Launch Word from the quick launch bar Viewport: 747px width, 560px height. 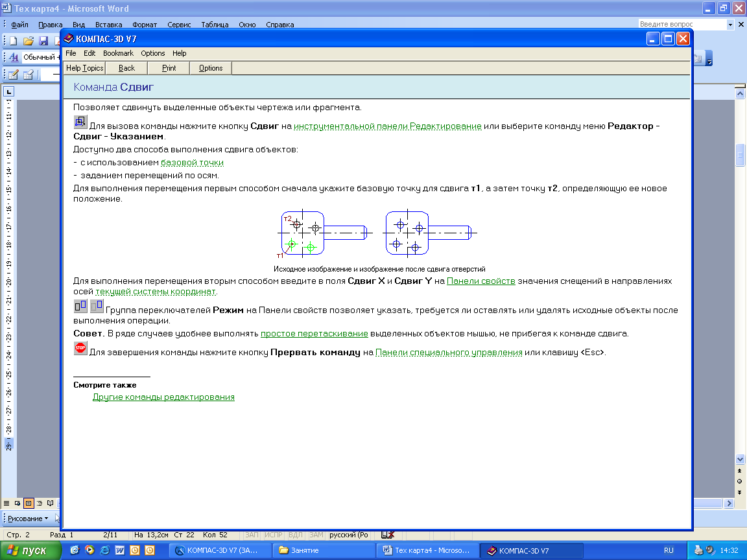pos(119,550)
